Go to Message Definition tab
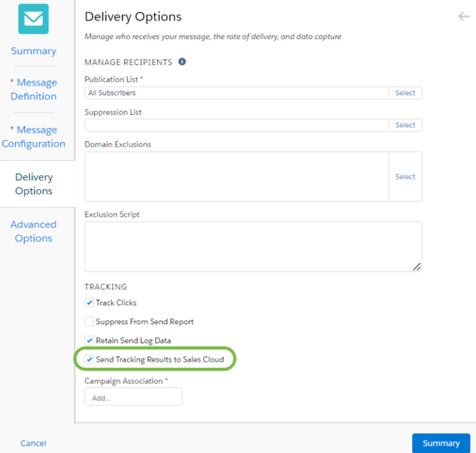This screenshot has height=453, width=476. point(33,89)
